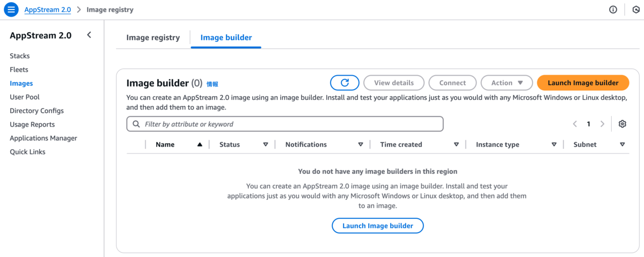Go to the previous page arrow

point(575,124)
